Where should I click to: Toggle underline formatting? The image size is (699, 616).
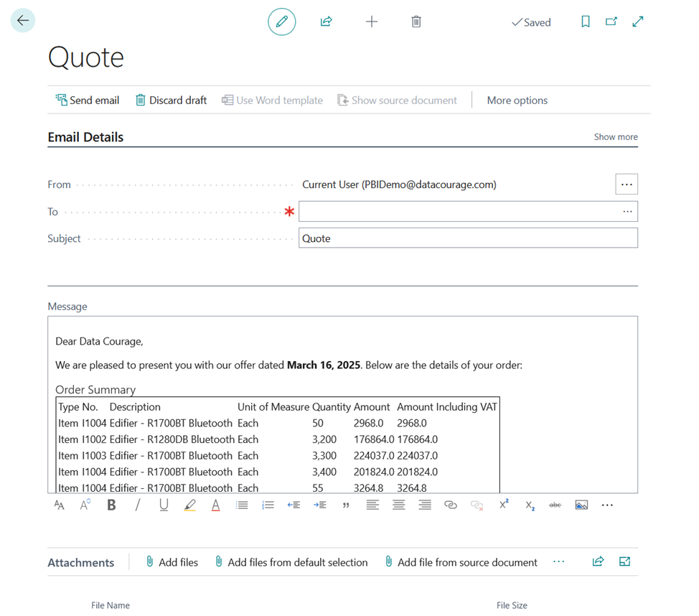(164, 505)
